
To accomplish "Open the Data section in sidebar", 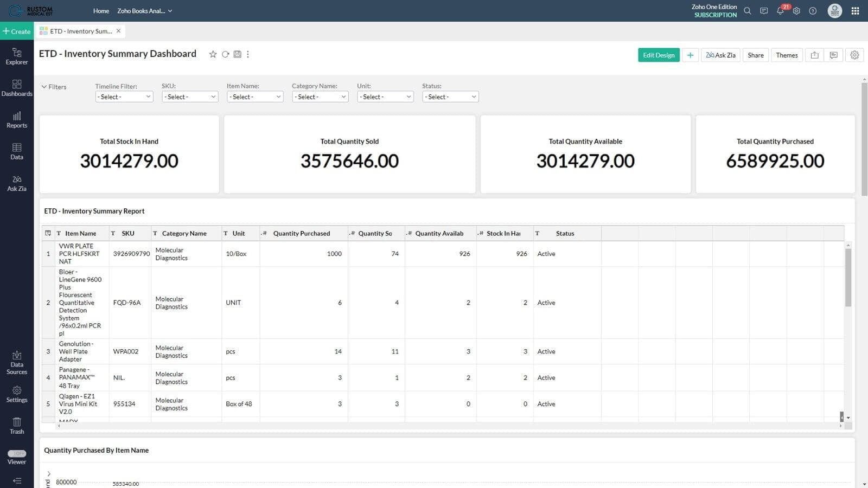I will pyautogui.click(x=17, y=151).
